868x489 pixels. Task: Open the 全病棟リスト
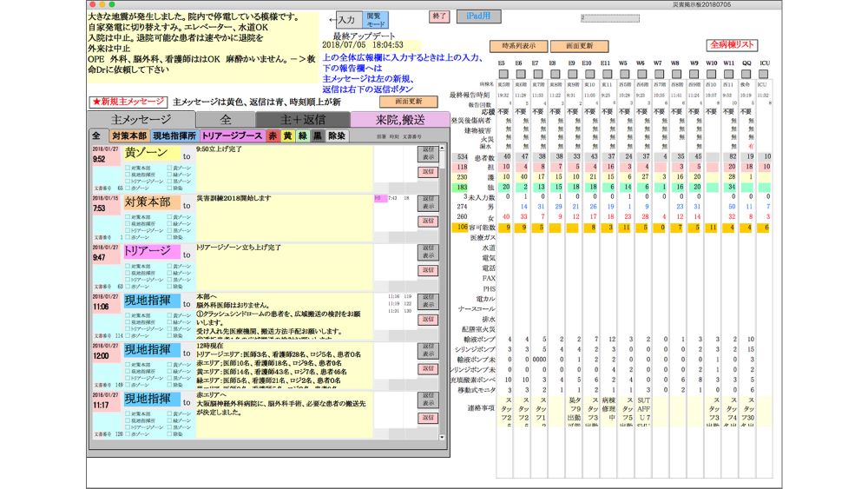tap(732, 45)
